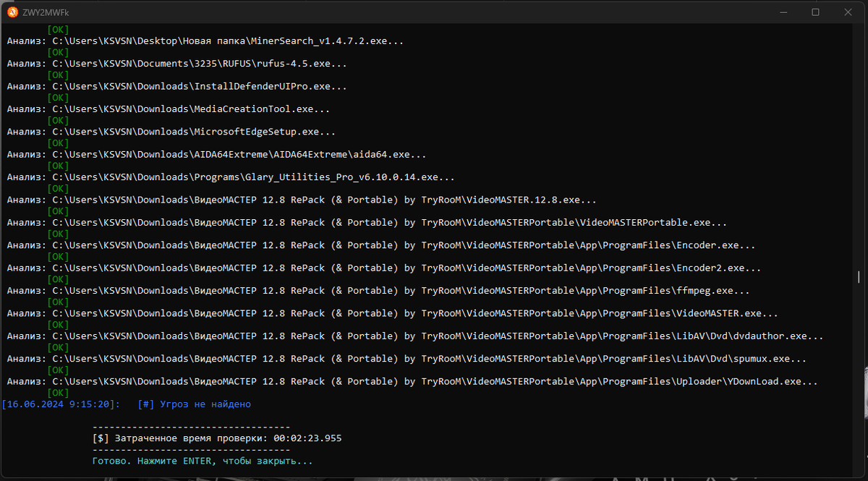Click the MediaCreationTool.exe path line

(x=169, y=109)
